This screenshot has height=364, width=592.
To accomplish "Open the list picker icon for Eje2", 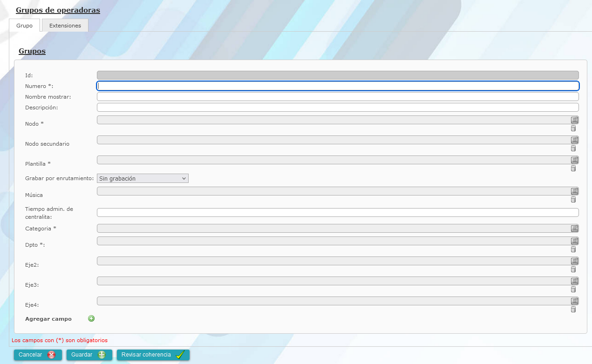I will point(575,261).
